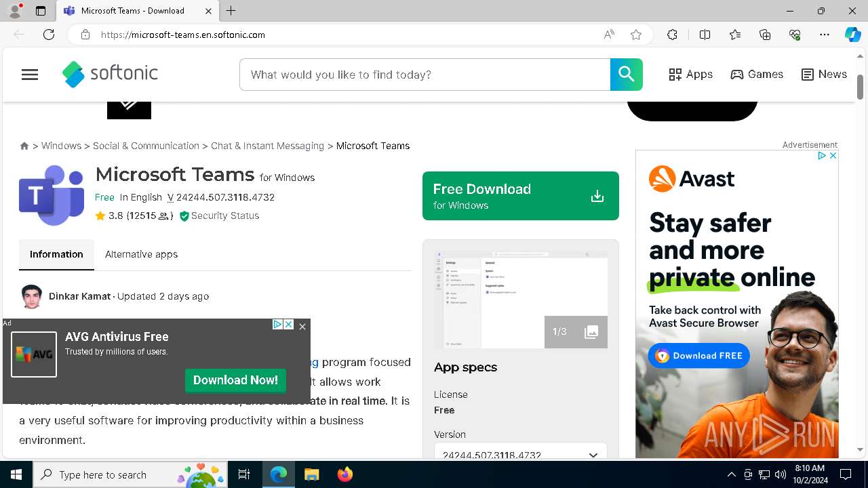
Task: Open the Windows Start menu
Action: 16,474
